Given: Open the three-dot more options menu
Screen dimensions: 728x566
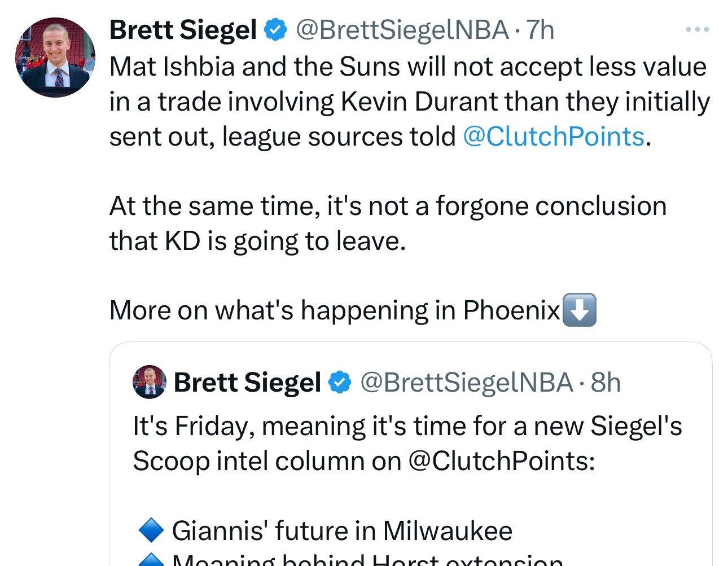Looking at the screenshot, I should tap(697, 29).
